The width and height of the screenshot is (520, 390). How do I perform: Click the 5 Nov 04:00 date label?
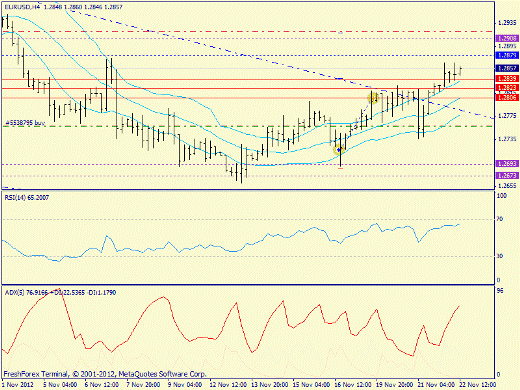pos(60,385)
